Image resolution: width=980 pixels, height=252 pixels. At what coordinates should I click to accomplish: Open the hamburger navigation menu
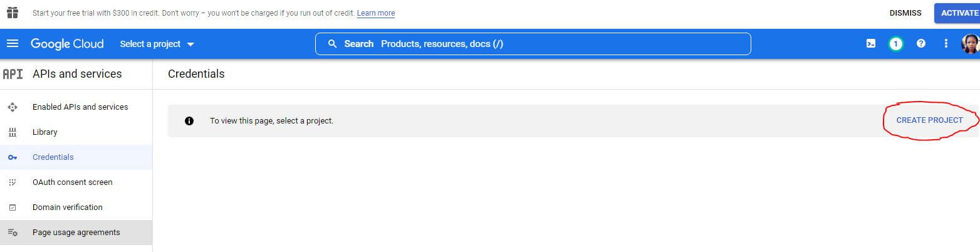click(x=13, y=44)
